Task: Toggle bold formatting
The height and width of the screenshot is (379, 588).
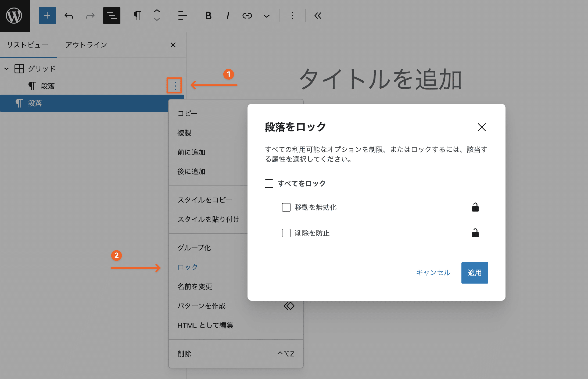Action: (x=208, y=16)
